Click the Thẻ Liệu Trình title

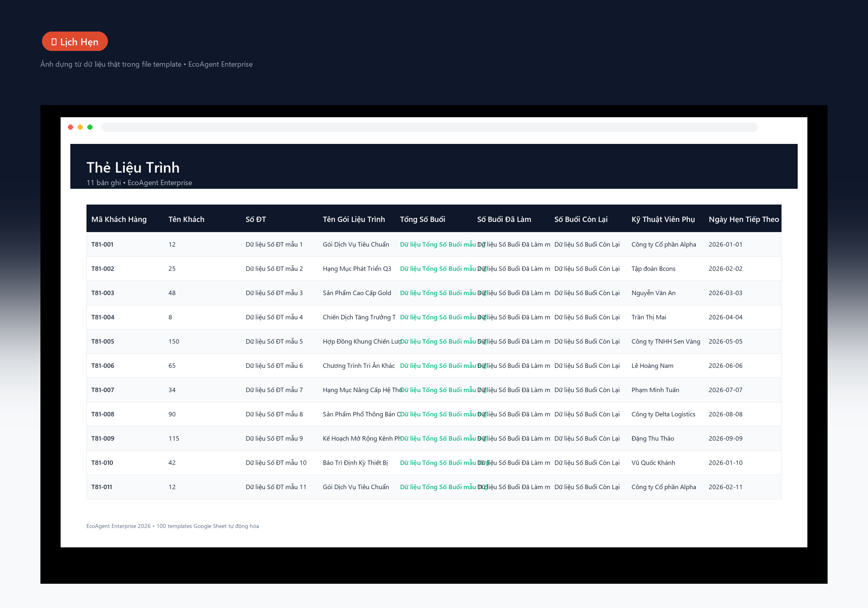coord(133,167)
